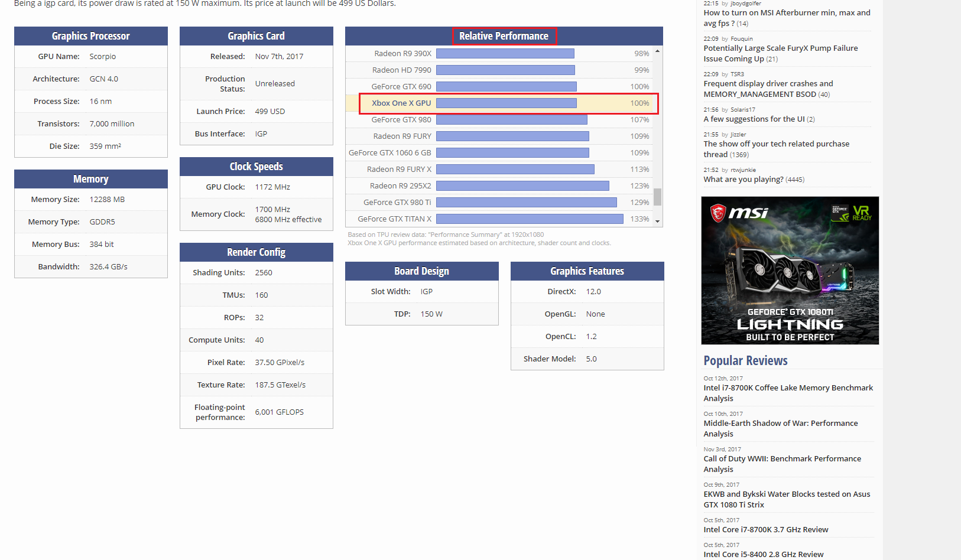The width and height of the screenshot is (961, 560).
Task: Open EKWB and Bykski Water Blocks review
Action: [x=787, y=499]
